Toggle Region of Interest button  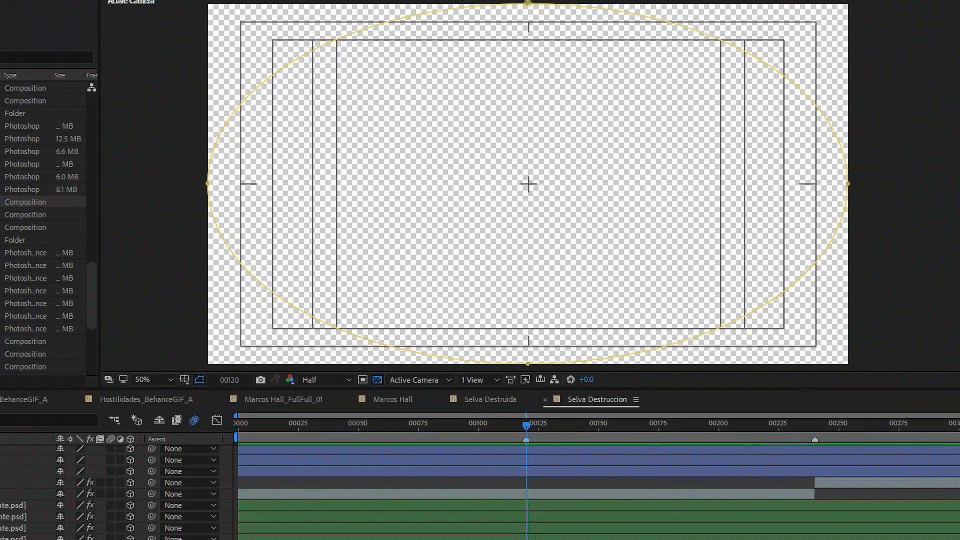point(362,380)
